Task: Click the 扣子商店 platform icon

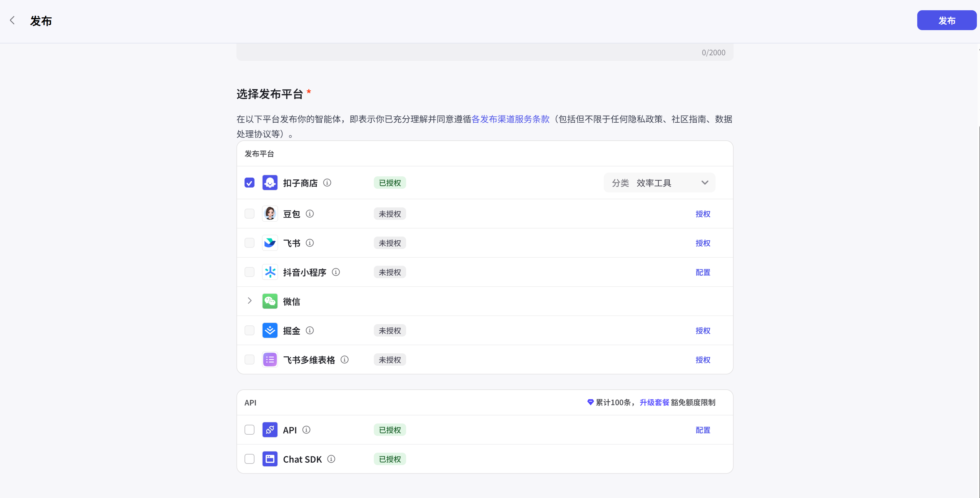Action: (270, 183)
